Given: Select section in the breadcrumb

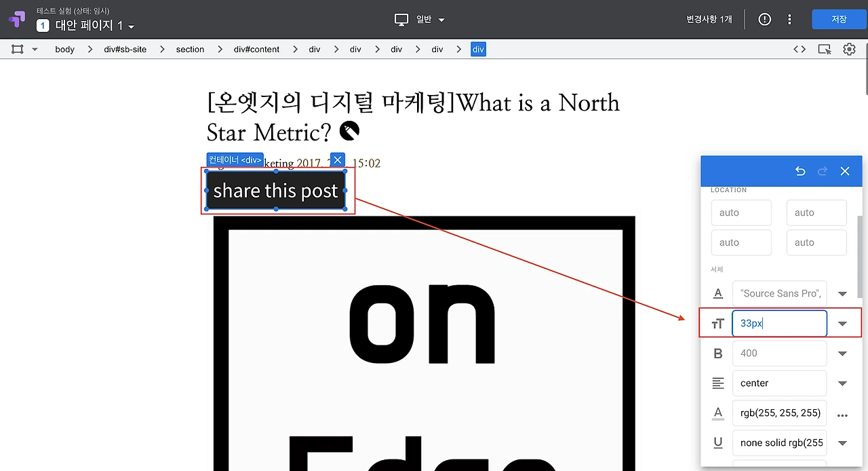Looking at the screenshot, I should click(190, 49).
